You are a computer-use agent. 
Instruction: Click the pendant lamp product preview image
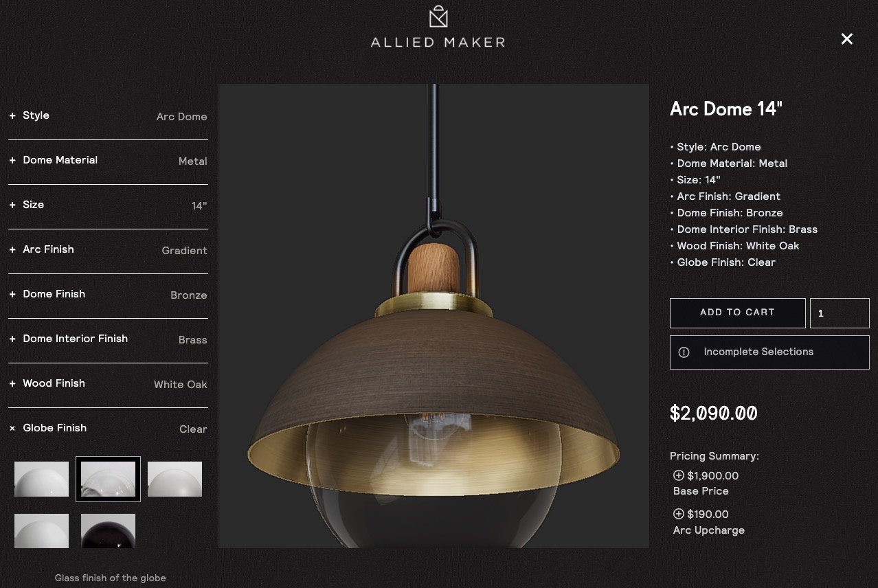tap(434, 316)
